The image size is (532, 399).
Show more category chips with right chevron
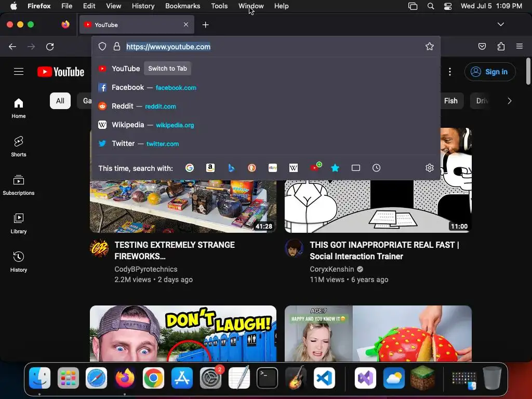click(509, 101)
